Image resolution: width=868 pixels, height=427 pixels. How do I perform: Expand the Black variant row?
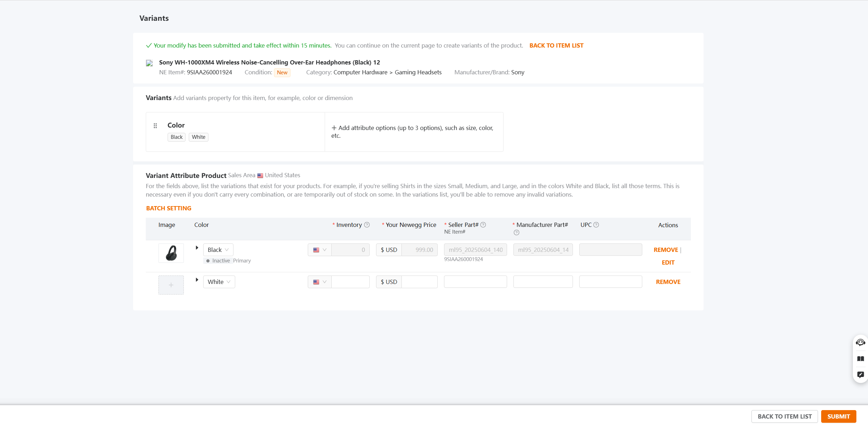pyautogui.click(x=197, y=248)
